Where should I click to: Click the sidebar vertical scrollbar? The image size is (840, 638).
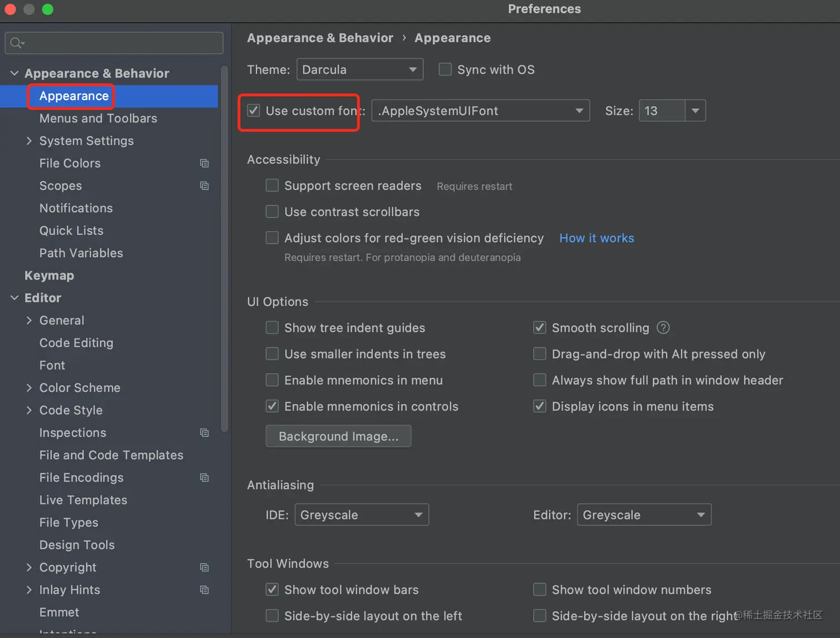pos(224,249)
